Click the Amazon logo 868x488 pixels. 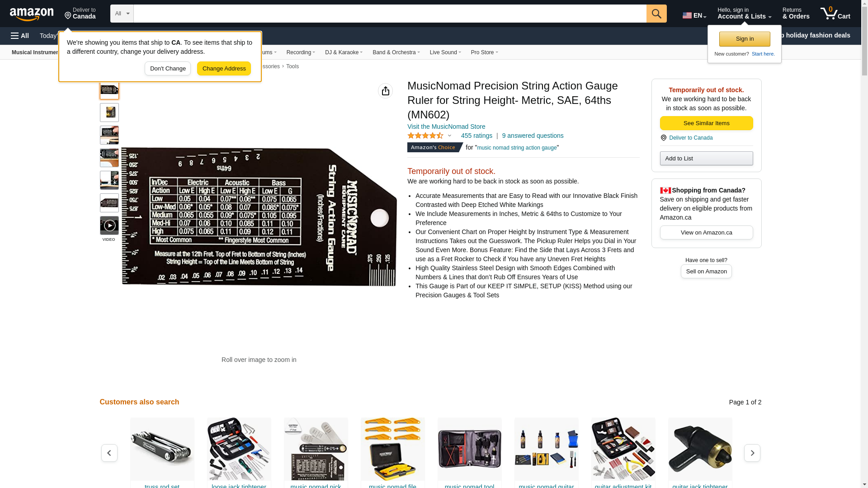(32, 14)
